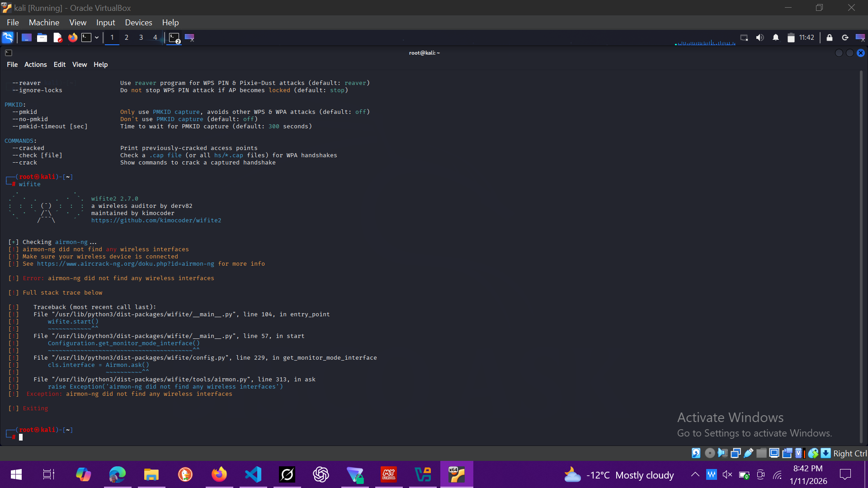Open Kali network connection status icon
Image resolution: width=868 pixels, height=488 pixels.
(x=744, y=38)
